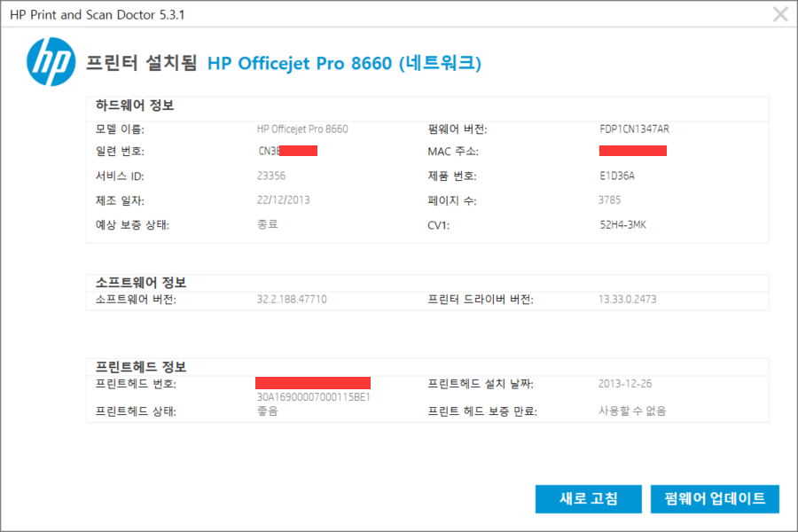This screenshot has width=798, height=532.
Task: Click the HP logo icon
Action: [51, 61]
